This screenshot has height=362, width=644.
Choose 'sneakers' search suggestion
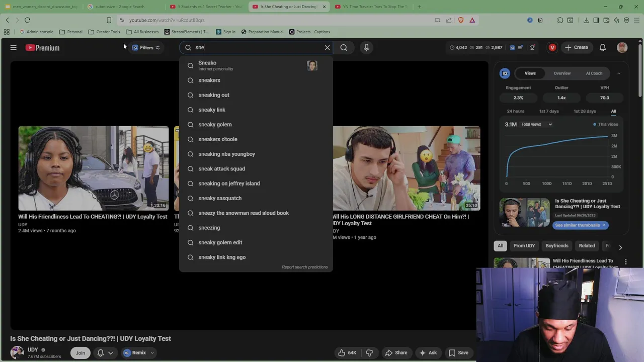[x=256, y=80]
